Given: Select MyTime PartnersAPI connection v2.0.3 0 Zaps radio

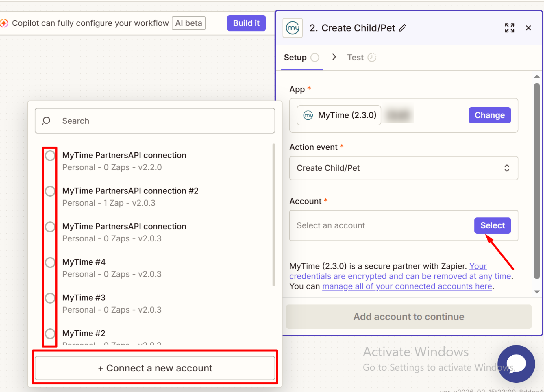Looking at the screenshot, I should [x=50, y=227].
